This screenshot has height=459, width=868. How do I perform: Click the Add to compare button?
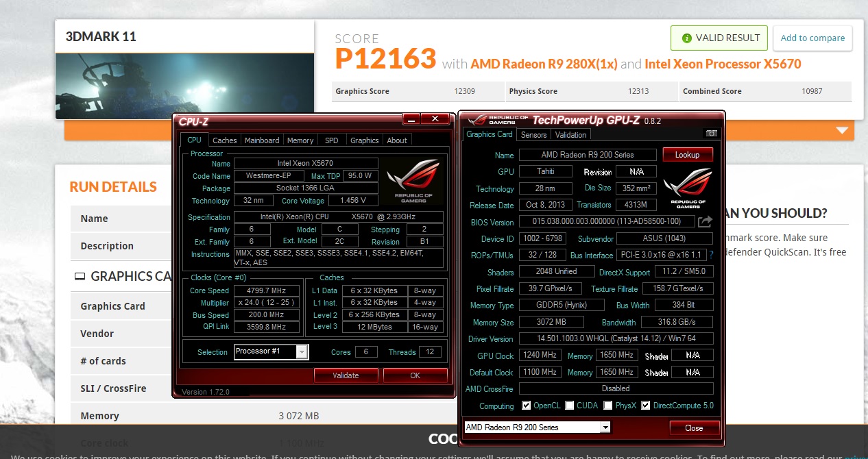tap(812, 38)
